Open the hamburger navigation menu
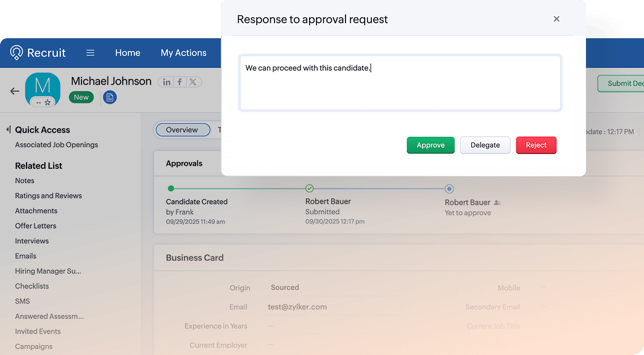644x355 pixels. coord(90,53)
